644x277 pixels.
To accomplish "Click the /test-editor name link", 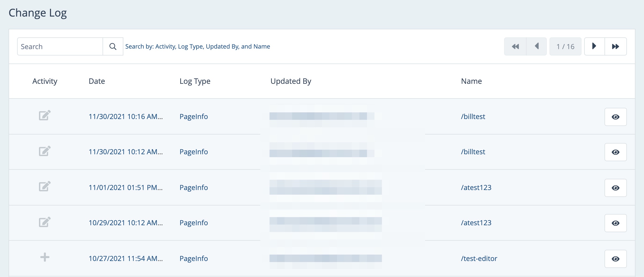I will (479, 258).
